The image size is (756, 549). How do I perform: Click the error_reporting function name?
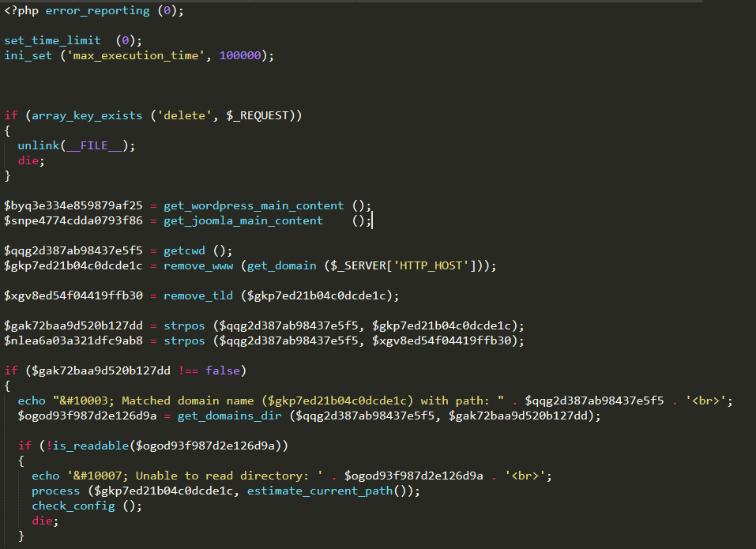[x=97, y=10]
